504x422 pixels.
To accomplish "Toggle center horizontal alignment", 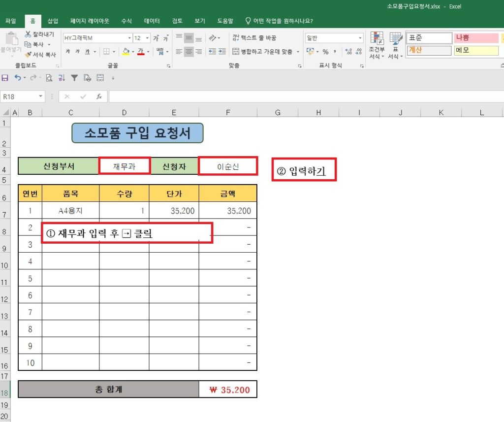I will (189, 52).
